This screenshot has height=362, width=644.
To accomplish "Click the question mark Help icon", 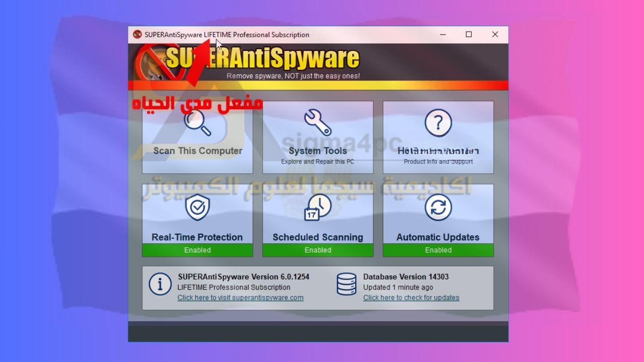I will click(438, 123).
